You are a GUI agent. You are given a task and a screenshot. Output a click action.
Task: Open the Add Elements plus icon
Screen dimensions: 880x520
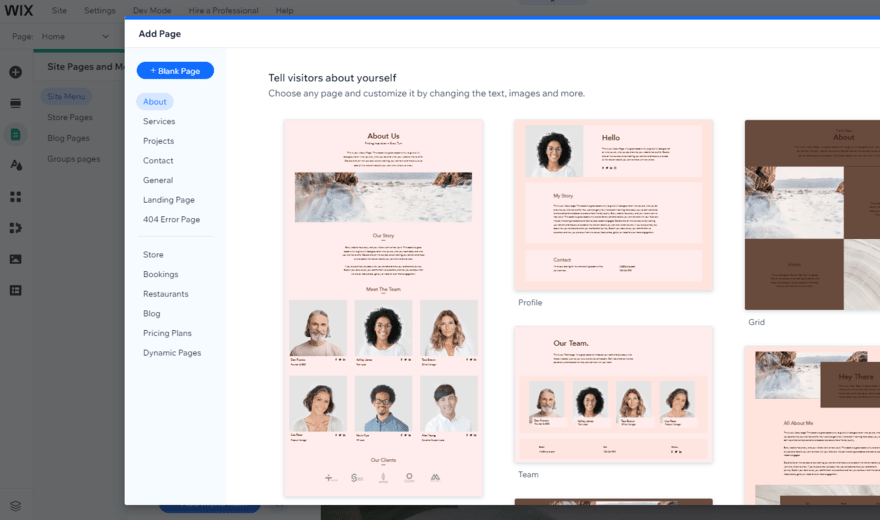[x=16, y=72]
